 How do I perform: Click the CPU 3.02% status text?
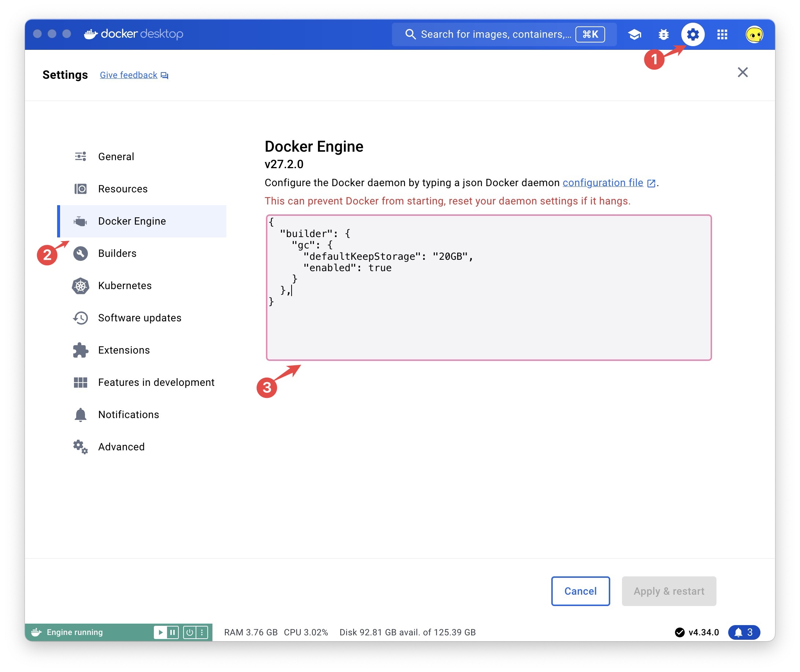[305, 632]
